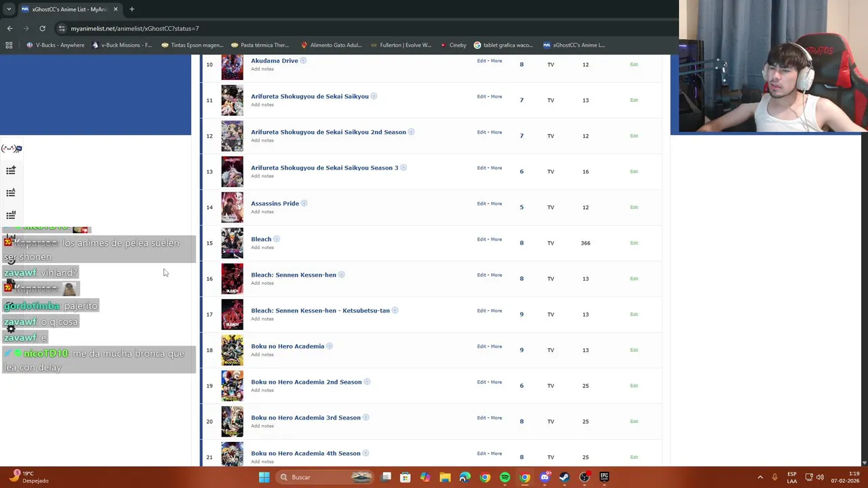Viewport: 868px width, 488px height.
Task: Change the score 5 of Assassins Pride
Action: [x=521, y=207]
